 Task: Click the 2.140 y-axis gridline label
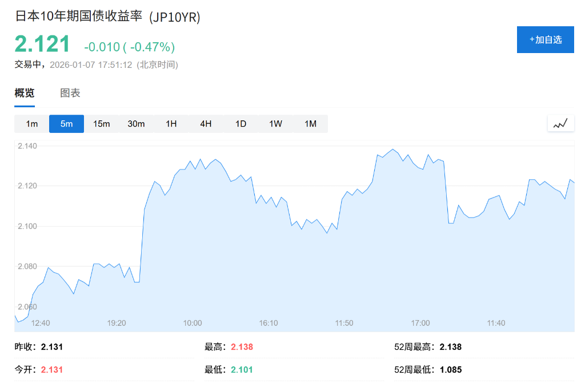[27, 146]
